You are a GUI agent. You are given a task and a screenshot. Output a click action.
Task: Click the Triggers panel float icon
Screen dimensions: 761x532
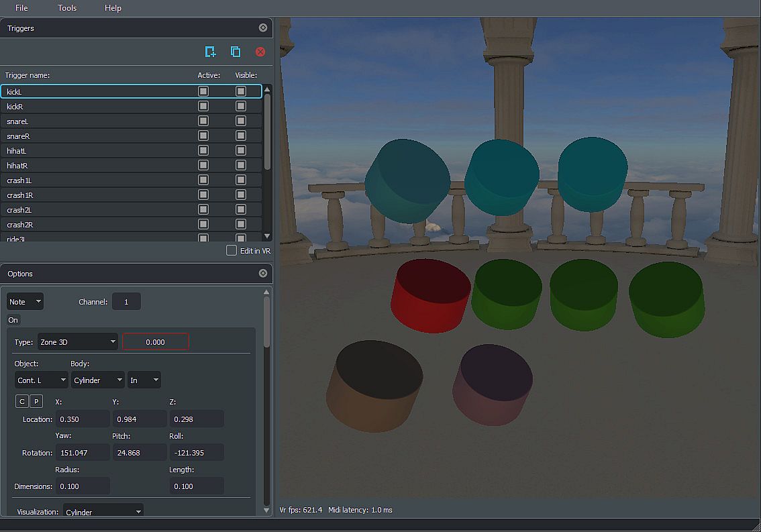coord(262,28)
